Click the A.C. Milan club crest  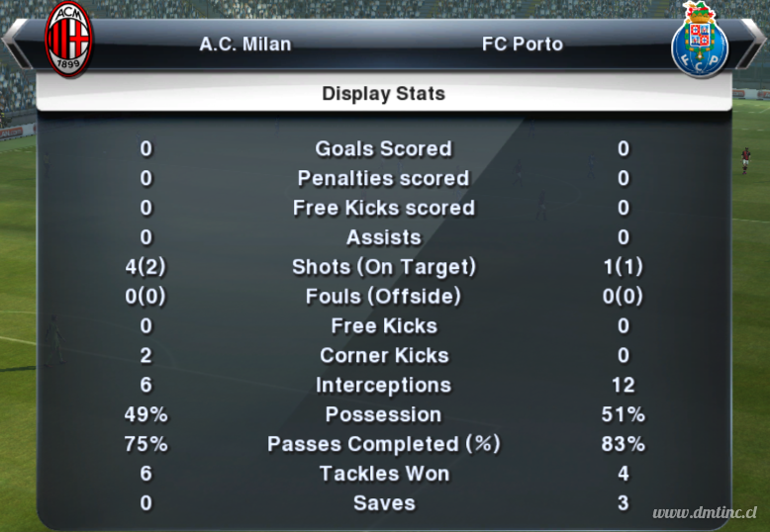(68, 39)
